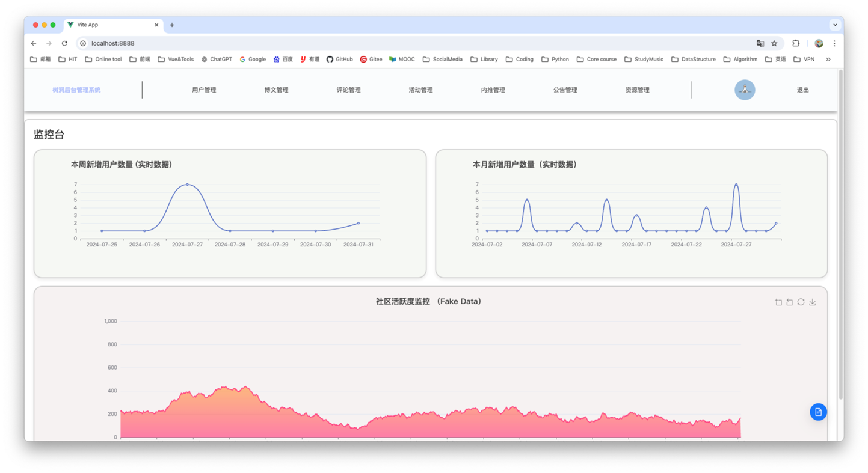Screen dimensions: 868x473
Task: Click the zoom reset icon in chart toolbox
Action: pyautogui.click(x=790, y=302)
